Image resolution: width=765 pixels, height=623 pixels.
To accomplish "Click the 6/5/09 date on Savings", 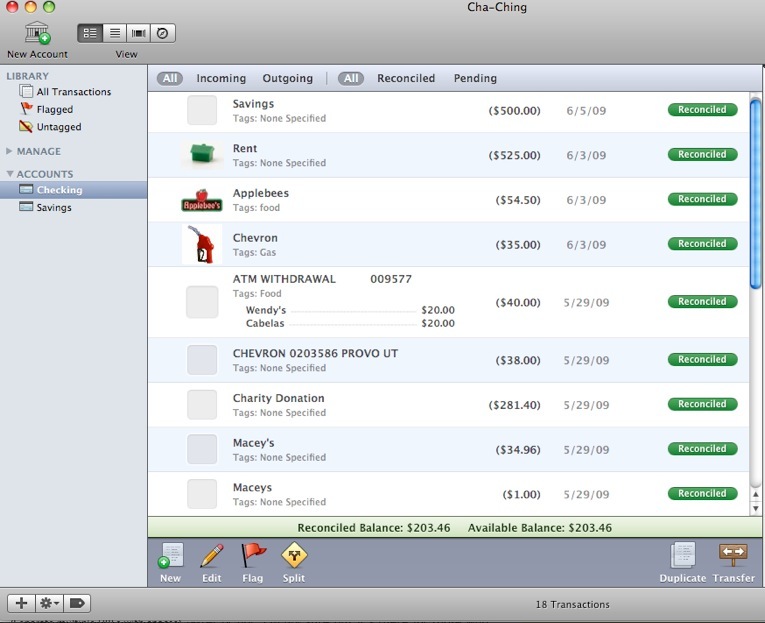I will [x=586, y=111].
